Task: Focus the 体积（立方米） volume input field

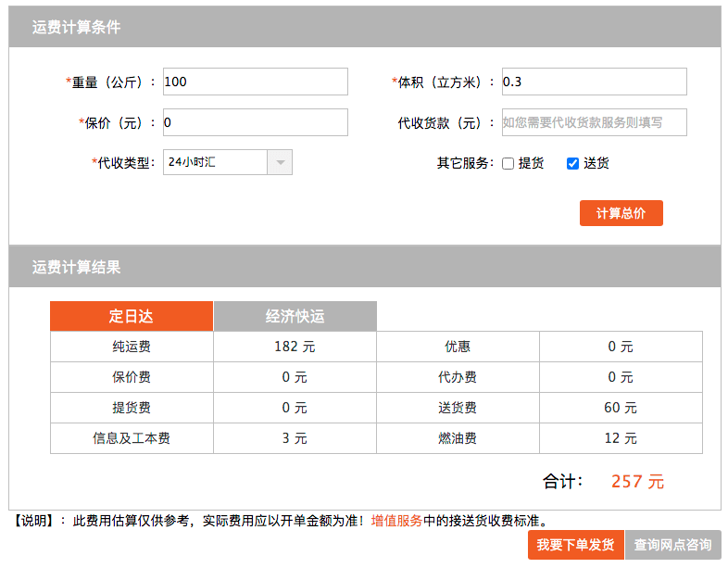Action: [x=595, y=82]
